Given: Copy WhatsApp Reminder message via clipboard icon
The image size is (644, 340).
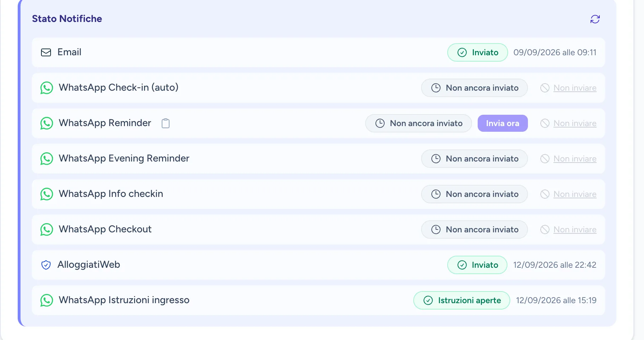Looking at the screenshot, I should click(x=166, y=123).
